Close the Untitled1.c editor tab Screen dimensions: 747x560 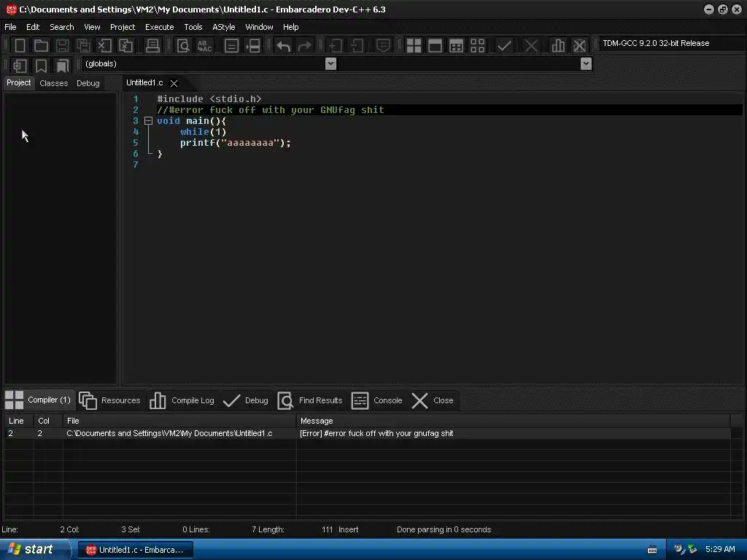(174, 83)
